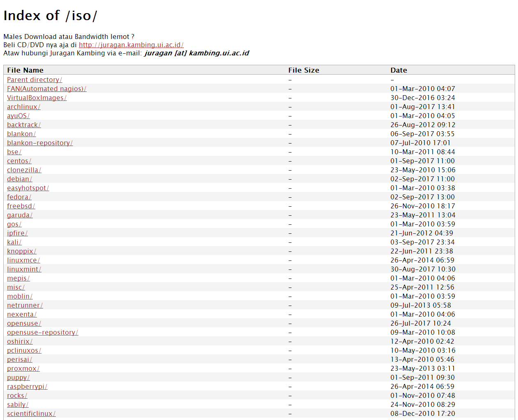Open the garuda directory
Image resolution: width=518 pixels, height=420 pixels.
(x=20, y=215)
